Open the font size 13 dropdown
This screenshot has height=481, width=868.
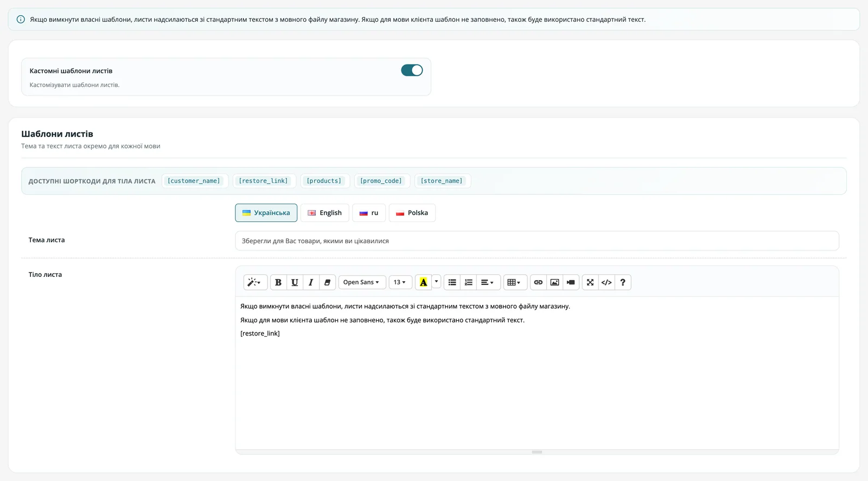(400, 282)
